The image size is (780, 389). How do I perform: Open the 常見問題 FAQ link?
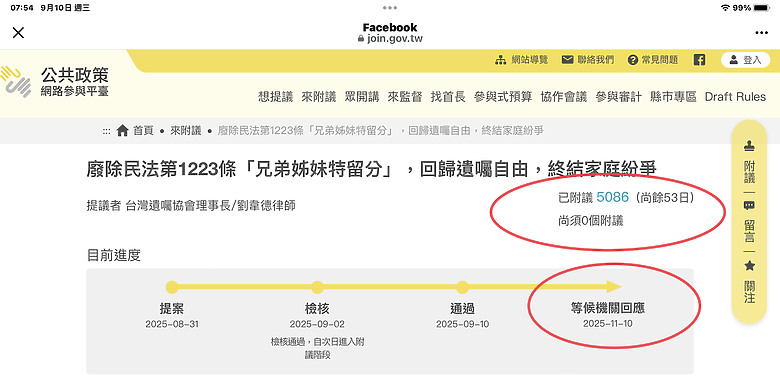(x=660, y=60)
